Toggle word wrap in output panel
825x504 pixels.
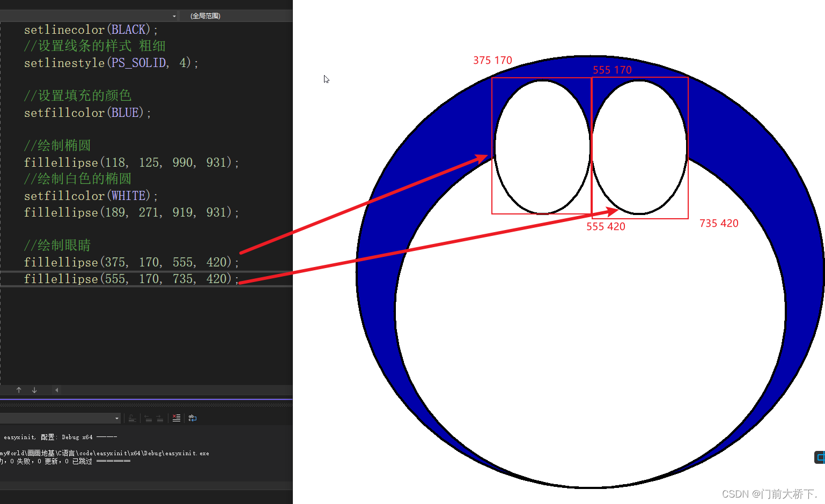pyautogui.click(x=192, y=418)
